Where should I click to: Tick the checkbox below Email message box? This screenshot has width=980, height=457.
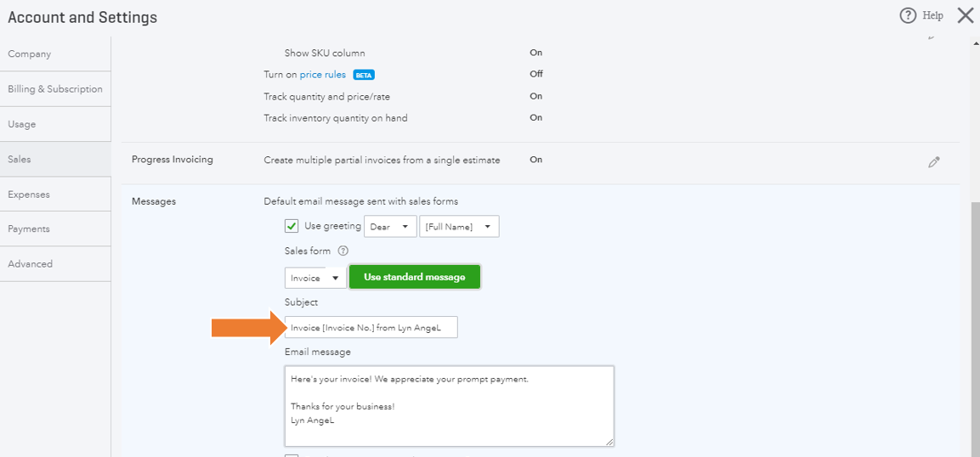[291, 455]
